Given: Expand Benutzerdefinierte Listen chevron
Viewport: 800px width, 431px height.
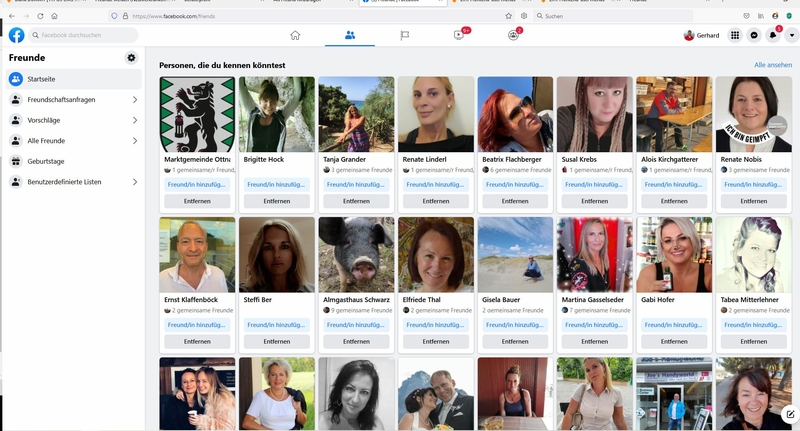Looking at the screenshot, I should point(135,182).
